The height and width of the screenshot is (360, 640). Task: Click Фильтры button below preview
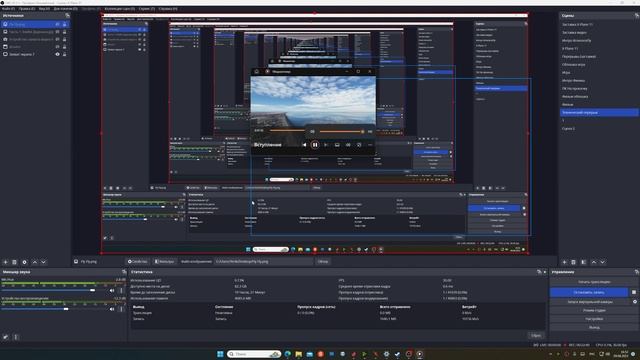click(x=164, y=262)
